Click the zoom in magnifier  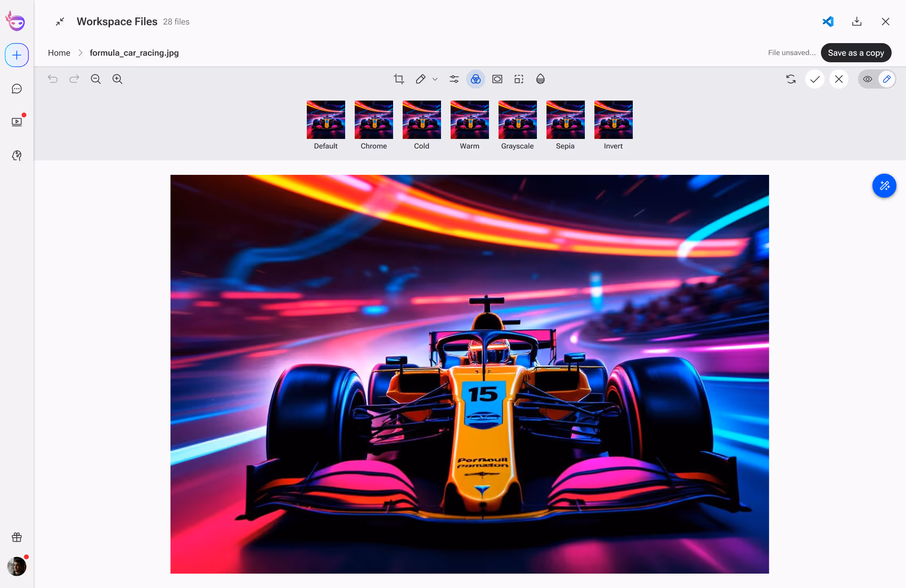click(x=117, y=79)
